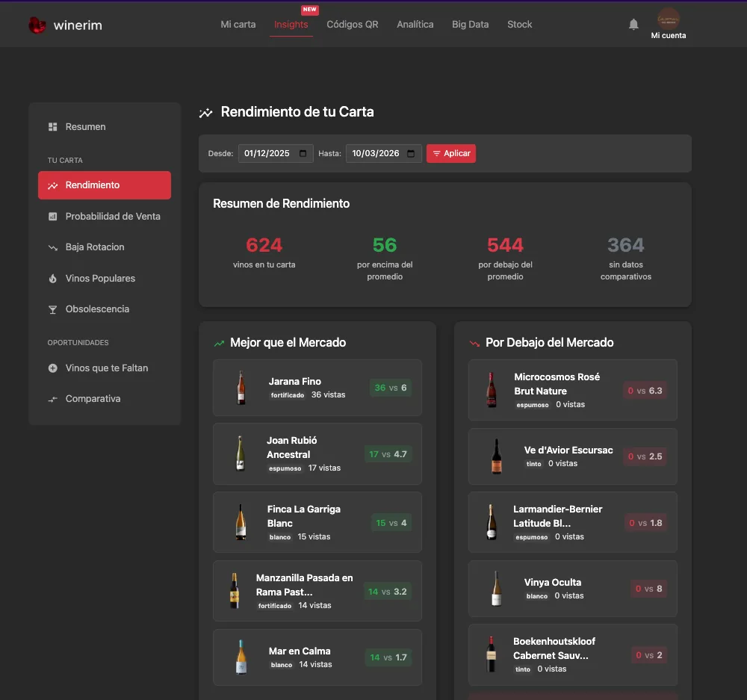Image resolution: width=747 pixels, height=700 pixels.
Task: Open Probabilidad de Venta section
Action: tap(105, 217)
